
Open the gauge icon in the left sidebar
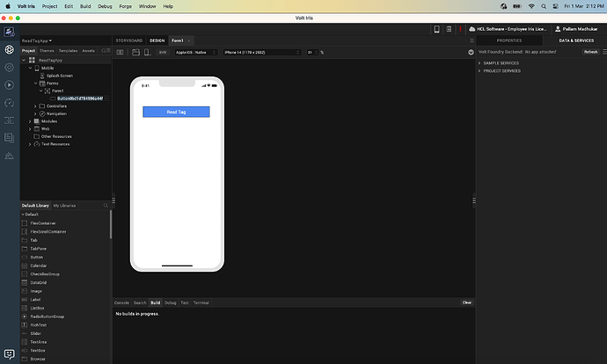click(10, 103)
